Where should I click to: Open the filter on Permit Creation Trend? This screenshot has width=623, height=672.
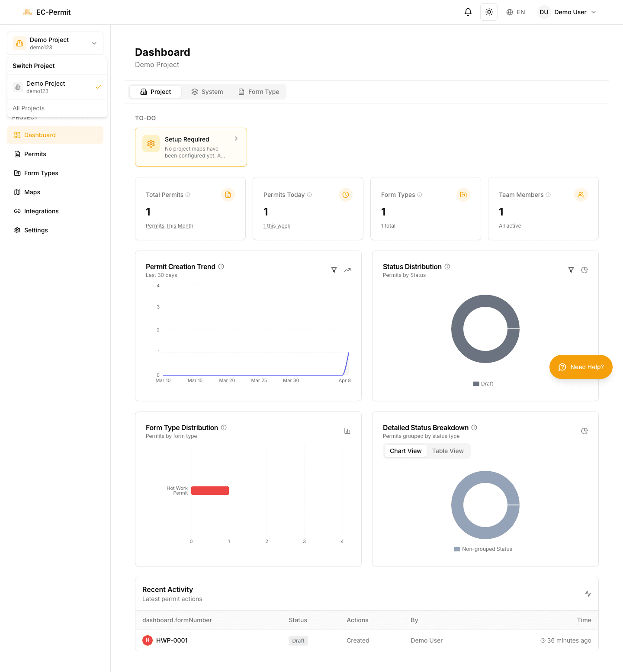point(334,270)
